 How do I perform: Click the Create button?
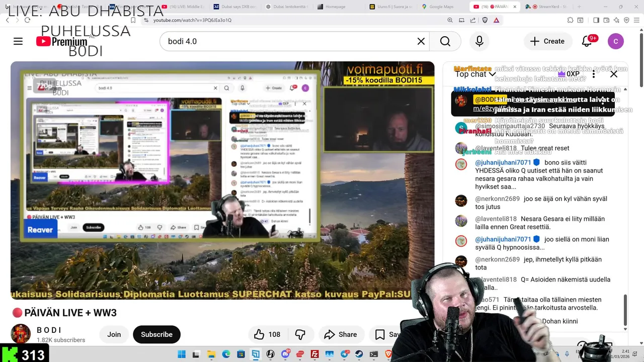(548, 41)
